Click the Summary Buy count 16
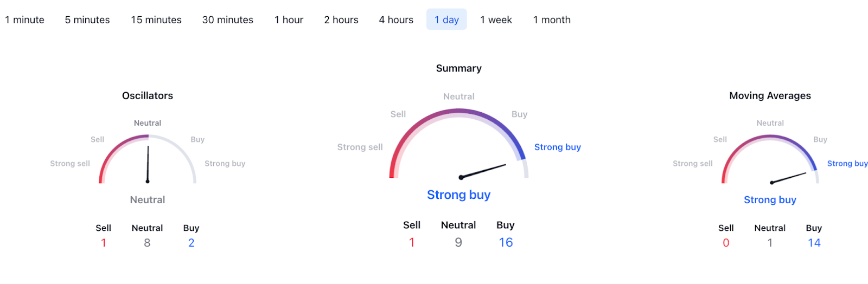 (506, 242)
